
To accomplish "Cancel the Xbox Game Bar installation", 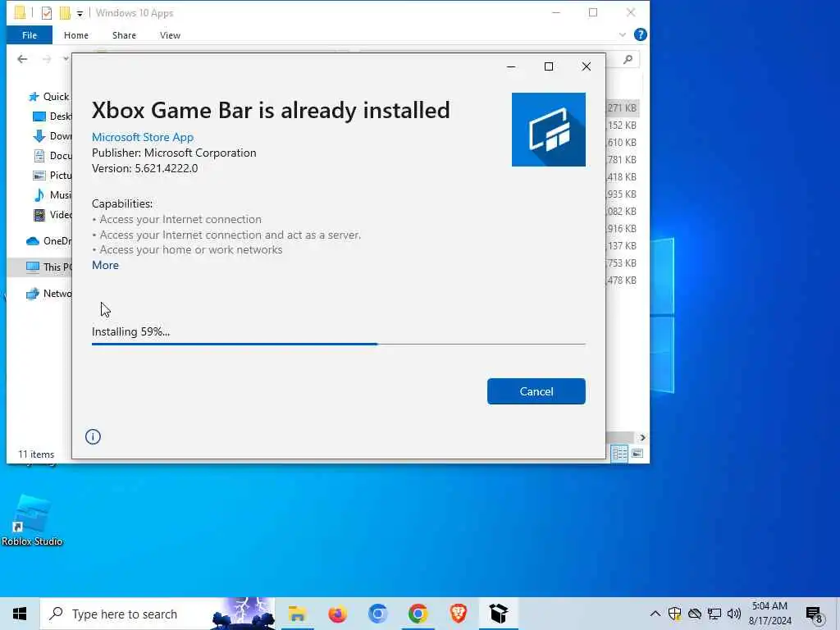I will [536, 391].
